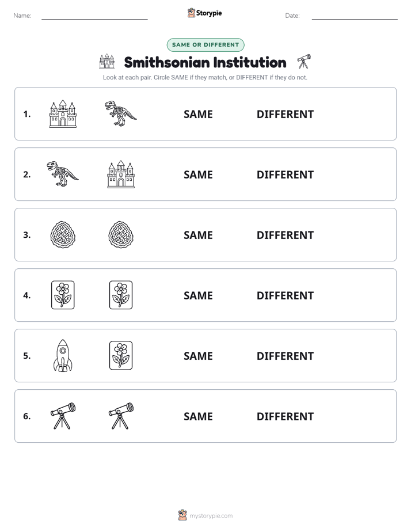This screenshot has width=411, height=532.
Task: Click the castle icon beside the title
Action: 107,62
